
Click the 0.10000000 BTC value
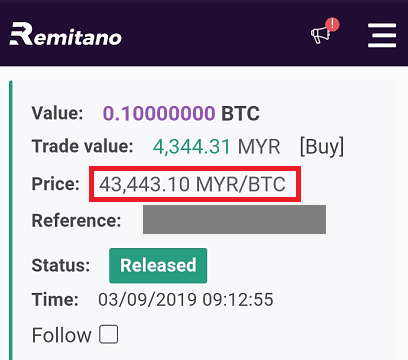pyautogui.click(x=181, y=113)
